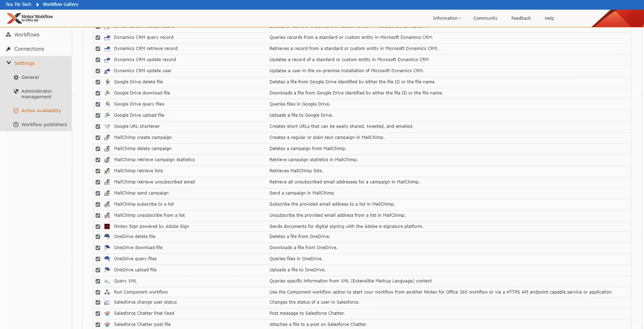Open Workflows in the sidebar
The width and height of the screenshot is (644, 329).
click(27, 35)
